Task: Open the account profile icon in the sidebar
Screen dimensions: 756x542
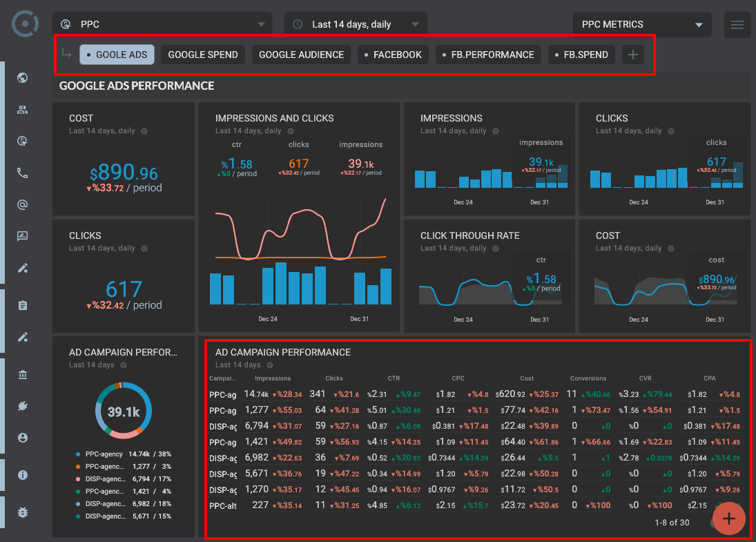Action: [x=23, y=438]
